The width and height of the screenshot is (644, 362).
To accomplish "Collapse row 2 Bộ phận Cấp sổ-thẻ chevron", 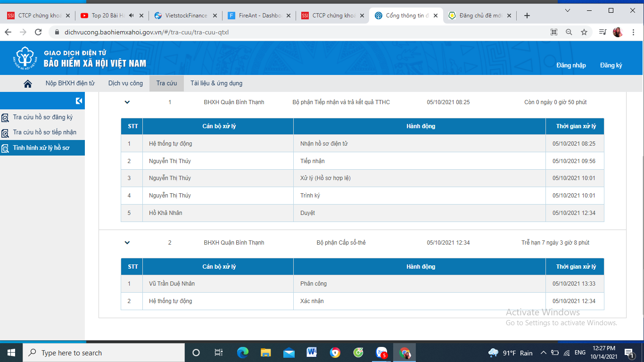I will point(127,243).
